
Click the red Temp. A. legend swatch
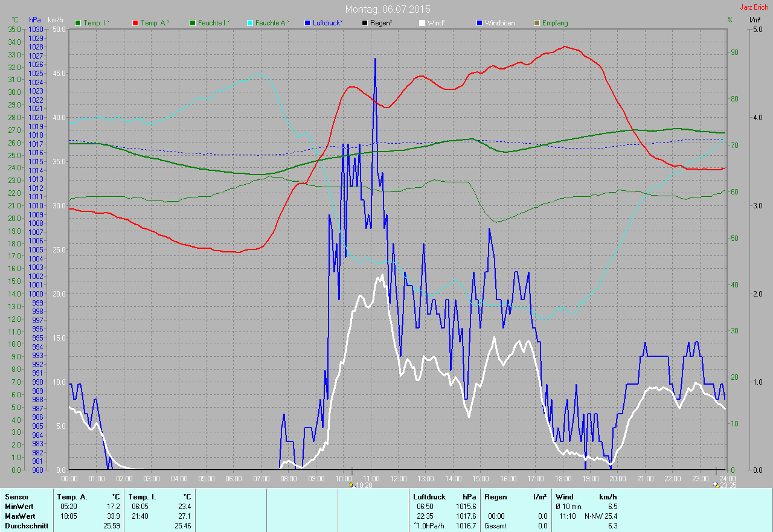tap(135, 23)
